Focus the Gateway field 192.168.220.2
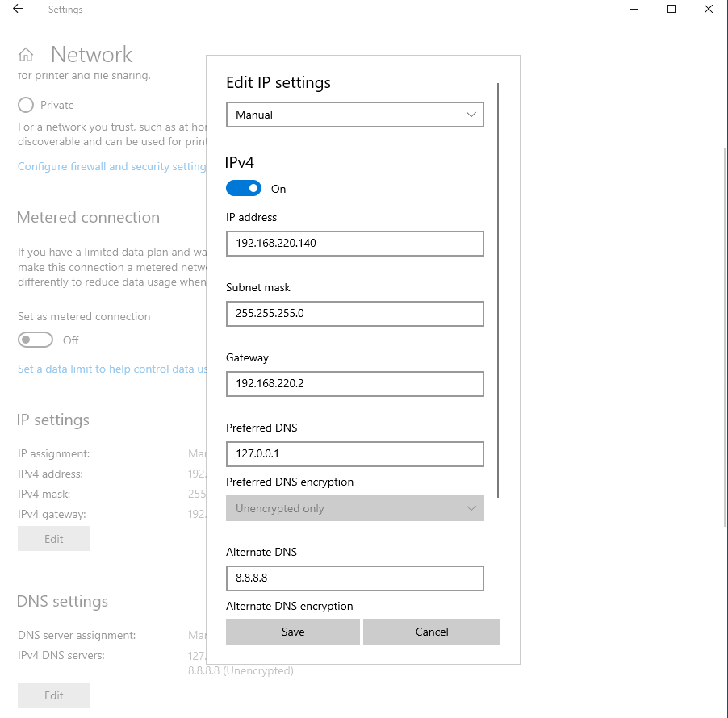The width and height of the screenshot is (728, 718). tap(354, 383)
